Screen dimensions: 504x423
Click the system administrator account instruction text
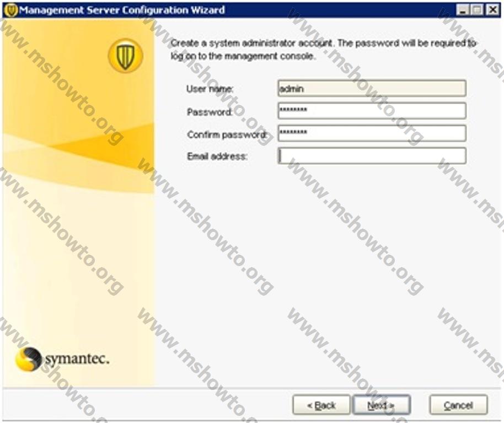tap(323, 50)
